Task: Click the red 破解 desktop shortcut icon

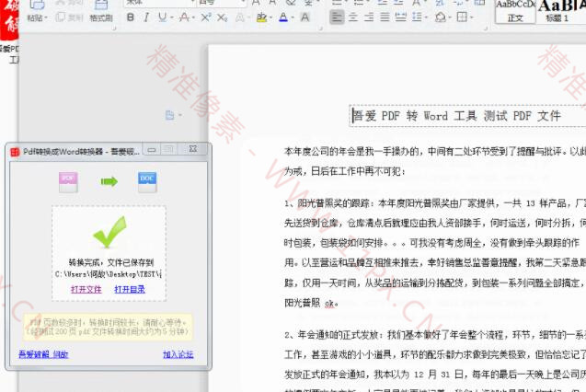Action: click(9, 22)
